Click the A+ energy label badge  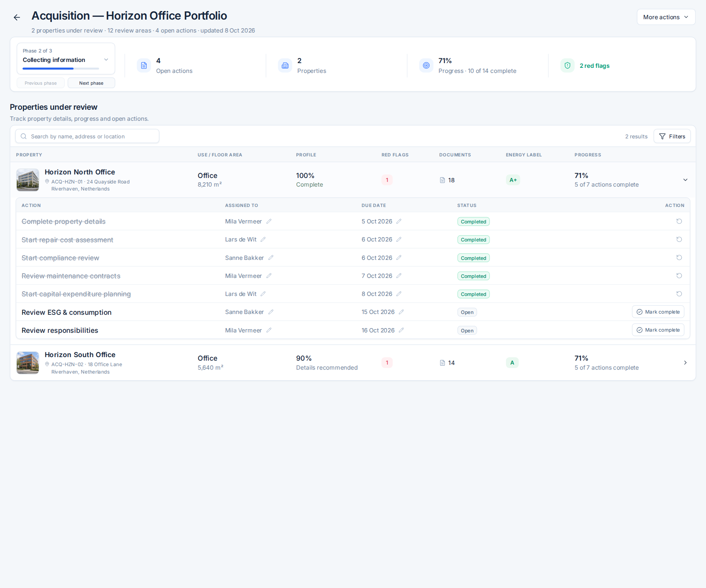coord(513,180)
